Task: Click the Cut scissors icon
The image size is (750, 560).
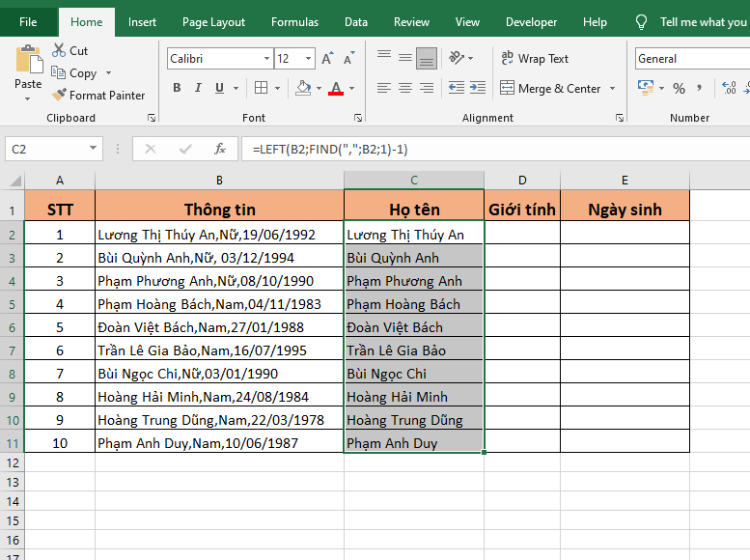Action: (59, 50)
